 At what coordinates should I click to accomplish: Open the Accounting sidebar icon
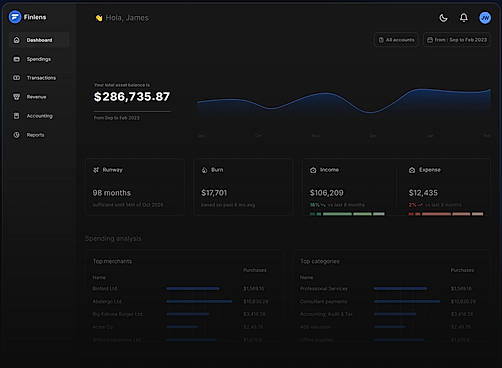tap(16, 116)
